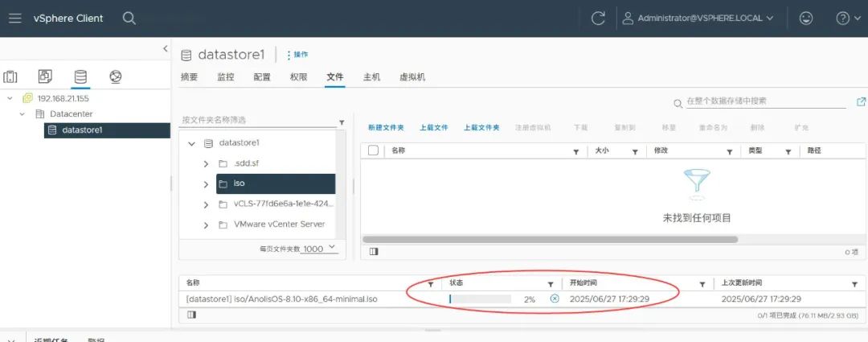Switch to Storage inventory view icon
Viewport: 868px width, 342px height.
(80, 76)
